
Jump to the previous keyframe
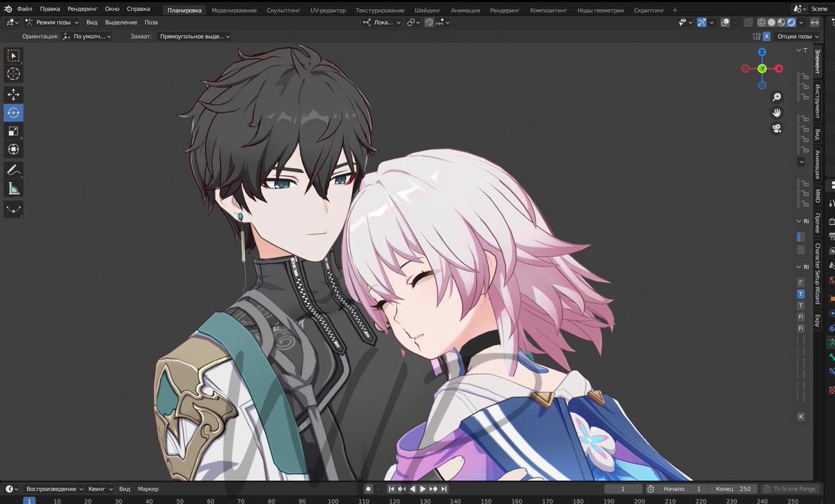click(401, 489)
